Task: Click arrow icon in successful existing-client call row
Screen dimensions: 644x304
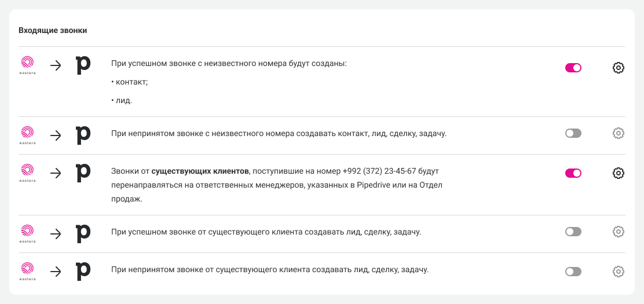Action: 56,233
